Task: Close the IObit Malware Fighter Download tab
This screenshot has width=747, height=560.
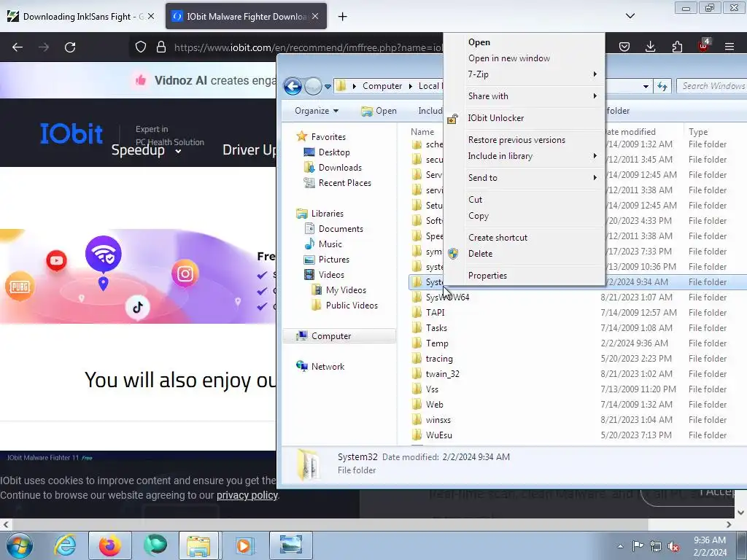Action: click(x=315, y=16)
